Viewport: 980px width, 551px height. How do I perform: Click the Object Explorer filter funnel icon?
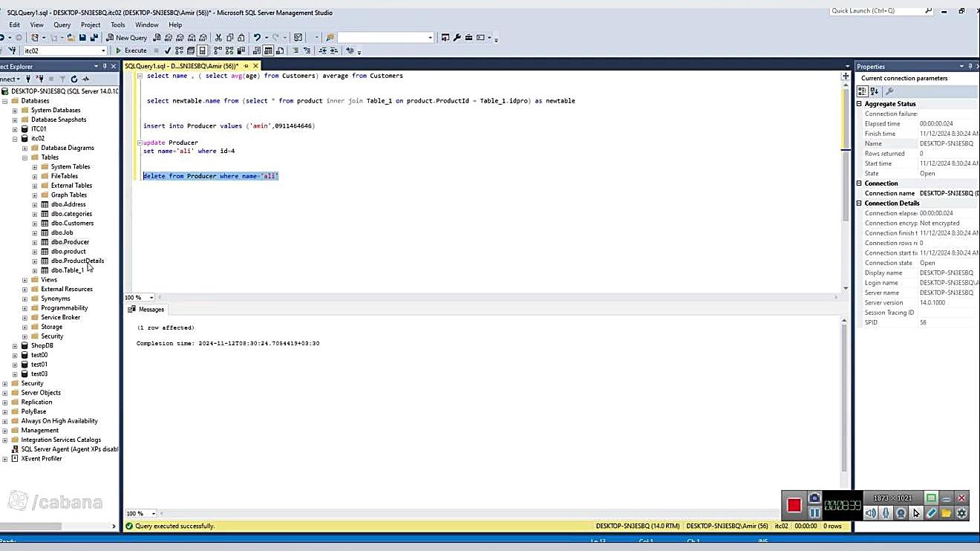pyautogui.click(x=62, y=79)
